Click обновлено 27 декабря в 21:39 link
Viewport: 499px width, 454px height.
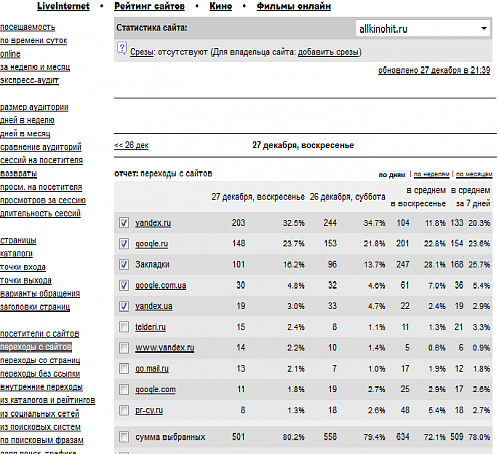tap(434, 70)
